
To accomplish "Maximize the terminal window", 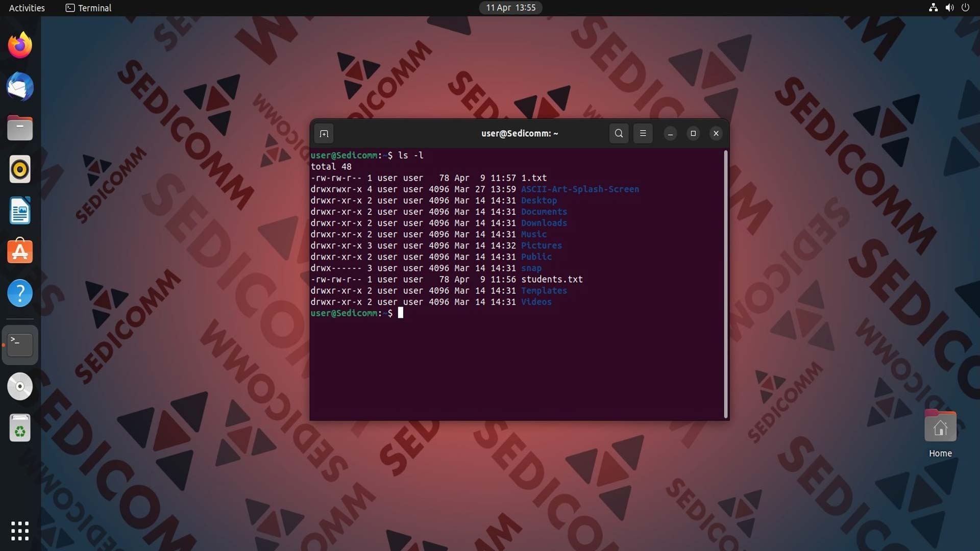I will (693, 134).
